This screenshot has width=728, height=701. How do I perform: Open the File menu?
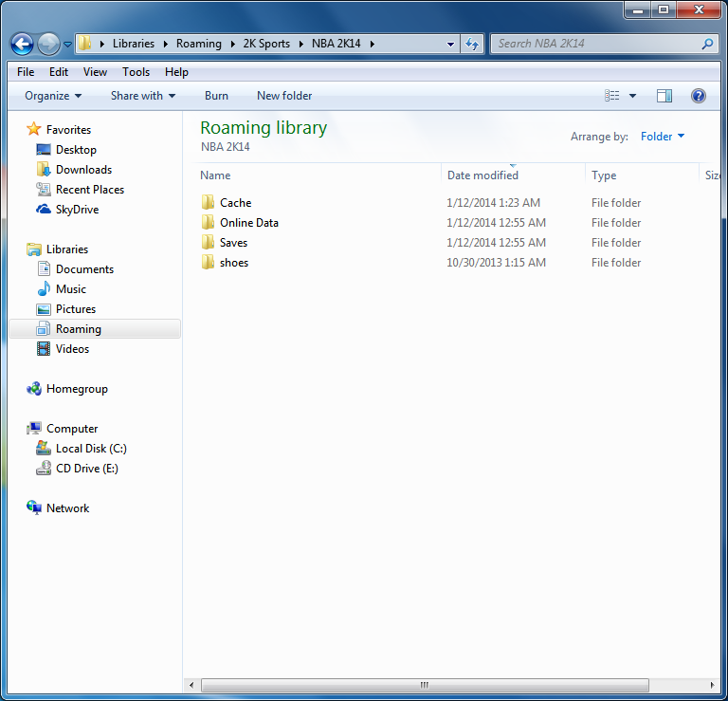26,72
